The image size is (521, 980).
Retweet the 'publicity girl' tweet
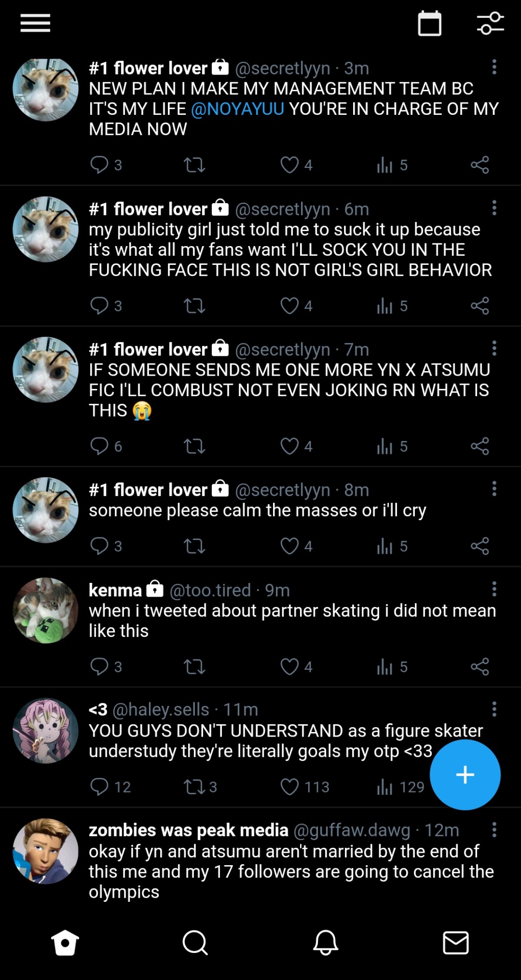coord(194,306)
